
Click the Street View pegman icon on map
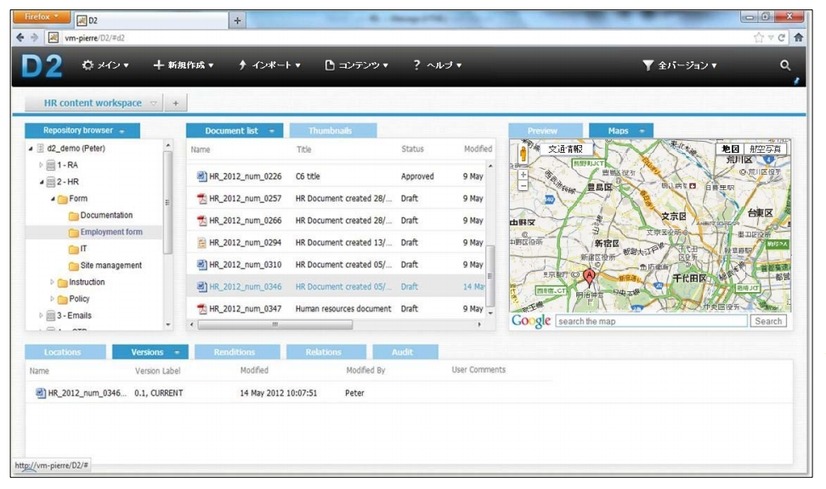522,155
